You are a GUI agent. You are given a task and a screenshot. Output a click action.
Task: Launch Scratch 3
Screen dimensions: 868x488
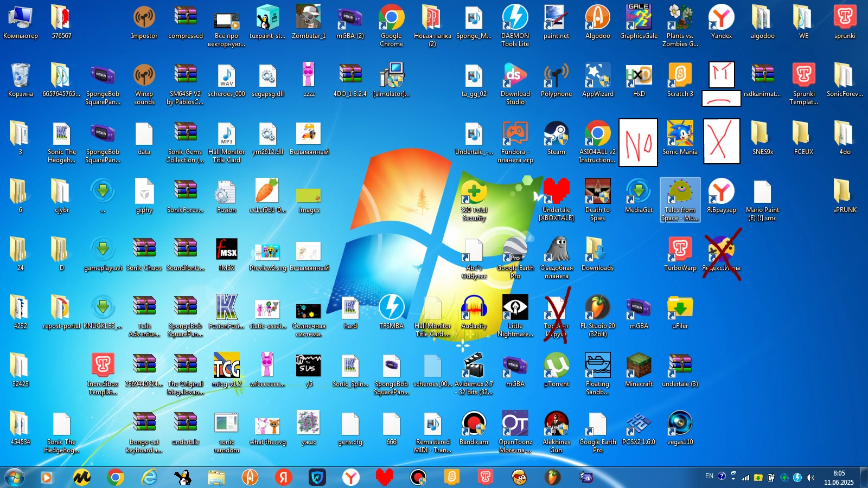(680, 76)
